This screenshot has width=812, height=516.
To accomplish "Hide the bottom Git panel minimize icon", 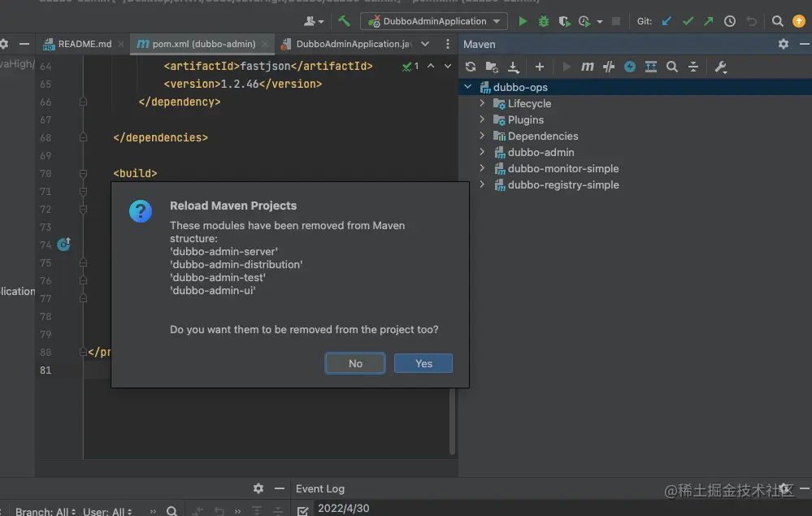I will point(280,488).
